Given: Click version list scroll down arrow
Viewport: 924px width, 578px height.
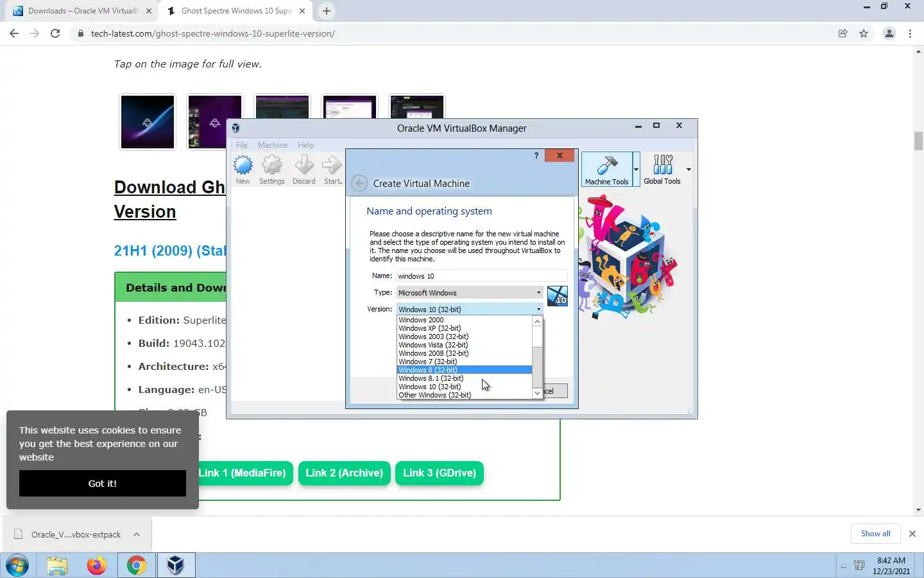Looking at the screenshot, I should coord(538,393).
